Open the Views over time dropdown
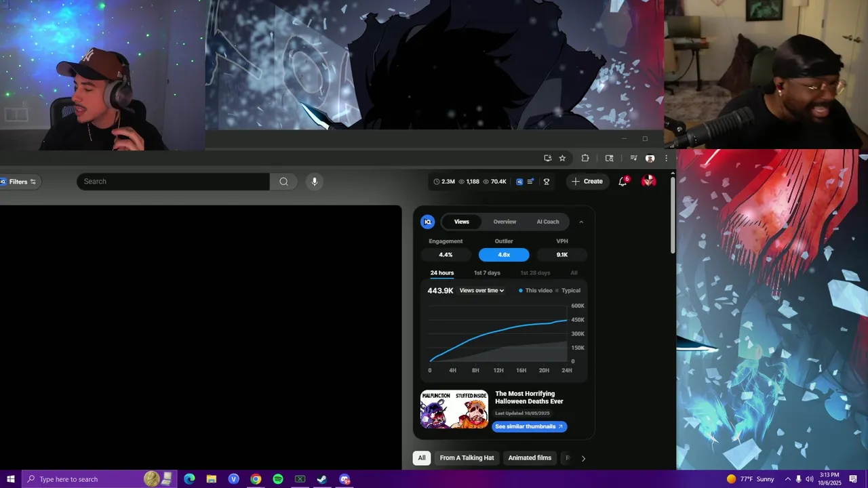 click(481, 291)
